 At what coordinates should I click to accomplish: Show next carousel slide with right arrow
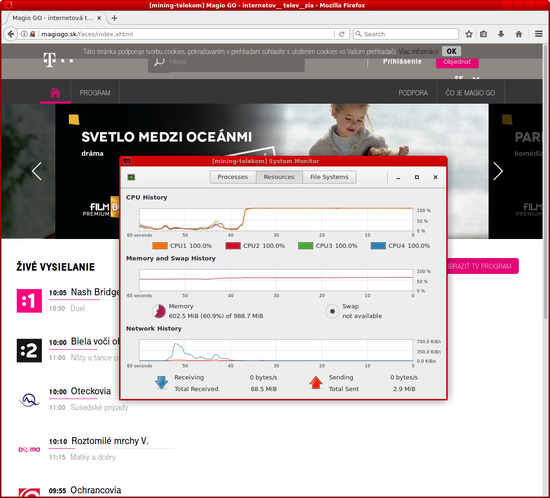point(498,171)
